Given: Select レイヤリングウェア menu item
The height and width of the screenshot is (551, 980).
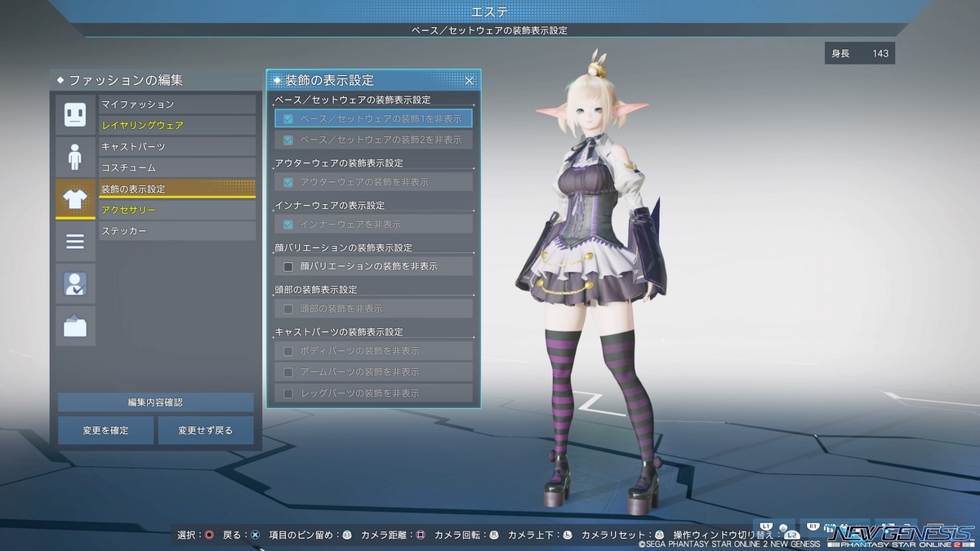Looking at the screenshot, I should pos(177,126).
